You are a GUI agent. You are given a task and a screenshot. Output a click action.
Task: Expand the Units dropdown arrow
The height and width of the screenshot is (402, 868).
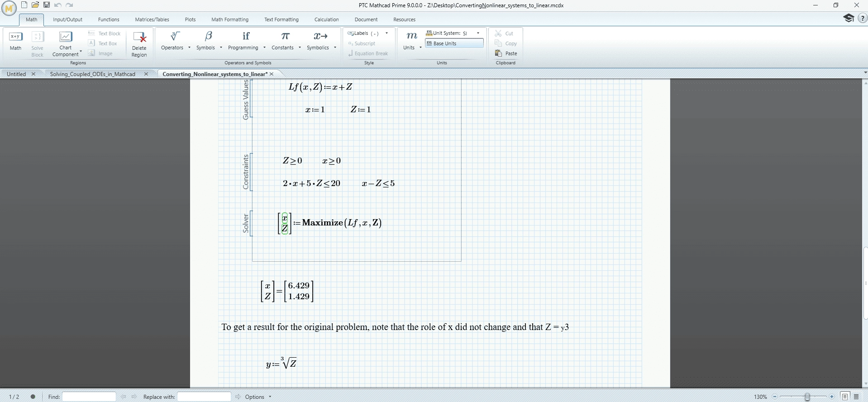click(x=420, y=48)
